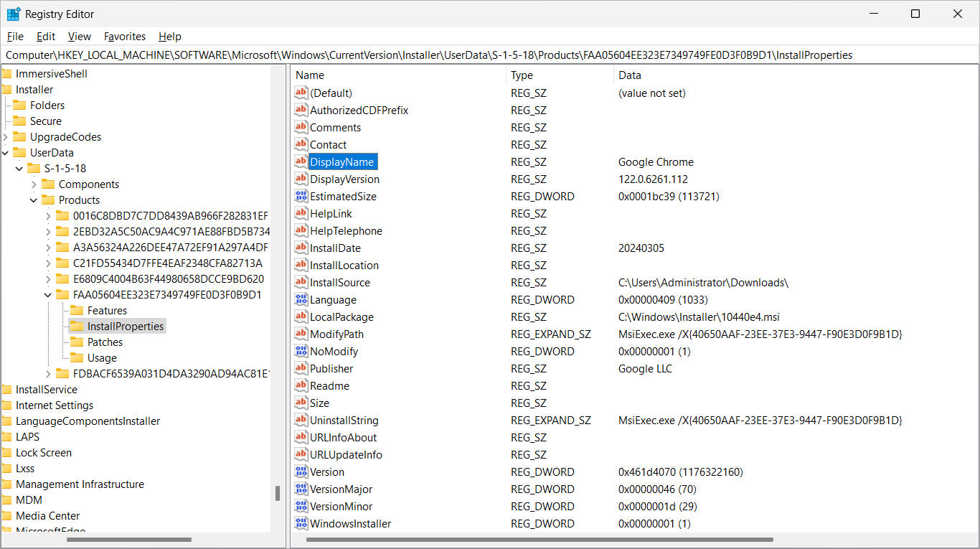Click the folder icon of Features key

[77, 310]
